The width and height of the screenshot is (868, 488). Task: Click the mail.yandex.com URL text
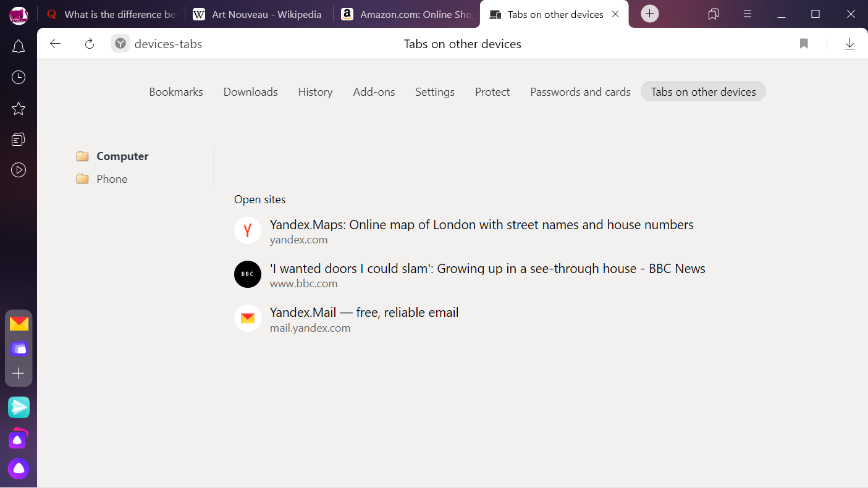point(310,328)
